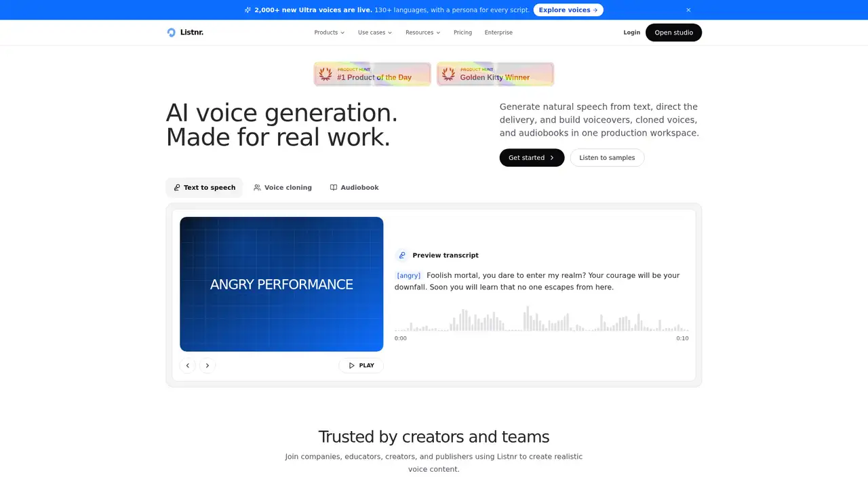The width and height of the screenshot is (868, 488).
Task: Seek within the audio waveform
Action: [541, 319]
